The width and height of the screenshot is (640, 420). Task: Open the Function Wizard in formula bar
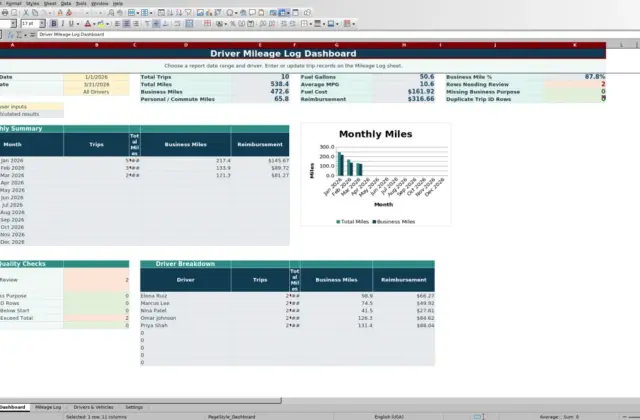click(11, 35)
